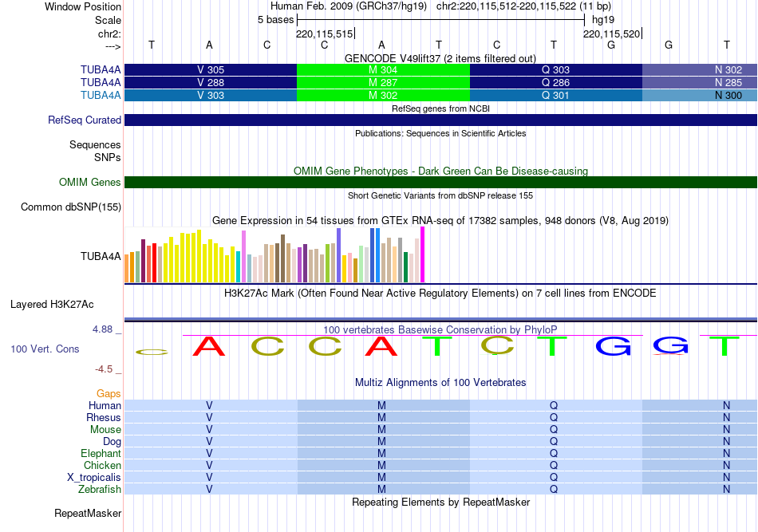Image resolution: width=758 pixels, height=532 pixels.
Task: Click the chr2:220,115,512-220,115,522 (11 bp) range text
Action: point(523,6)
